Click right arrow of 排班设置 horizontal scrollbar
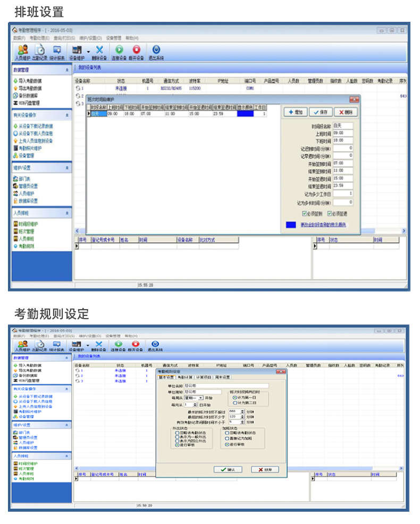The height and width of the screenshot is (524, 420). click(404, 230)
